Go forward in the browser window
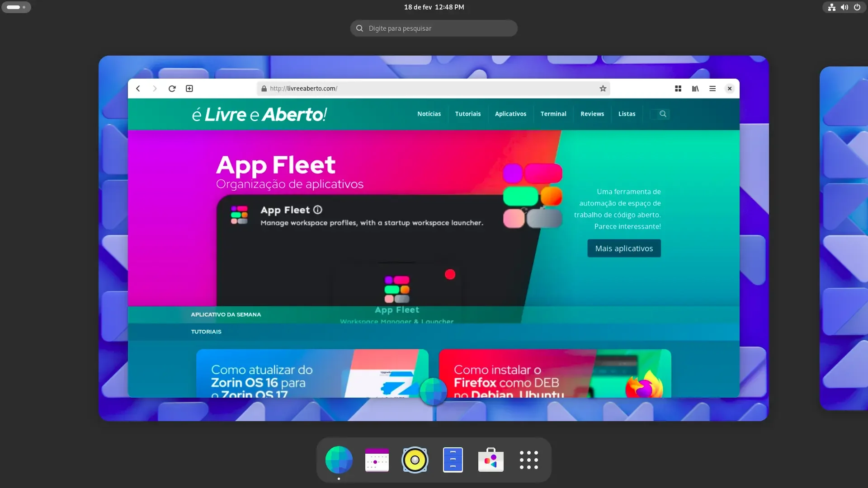This screenshot has height=488, width=868. pyautogui.click(x=155, y=89)
